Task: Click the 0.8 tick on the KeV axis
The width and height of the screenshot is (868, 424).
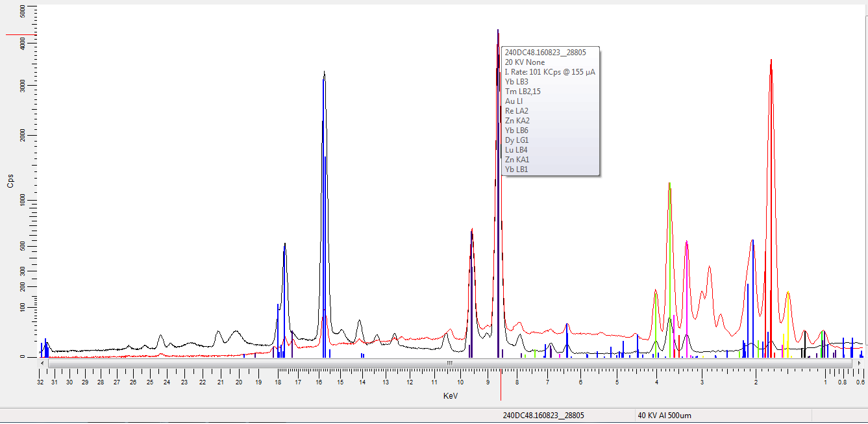Action: (x=842, y=382)
